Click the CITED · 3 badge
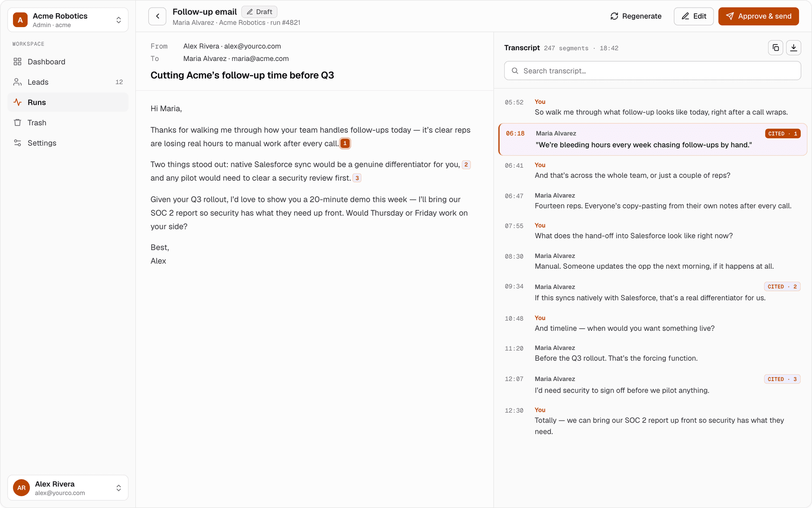 tap(782, 379)
